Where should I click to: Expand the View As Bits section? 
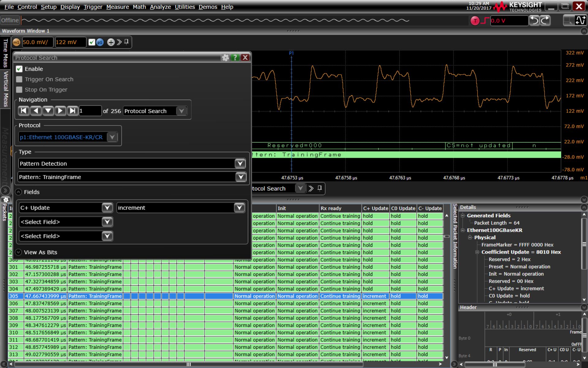tap(19, 252)
